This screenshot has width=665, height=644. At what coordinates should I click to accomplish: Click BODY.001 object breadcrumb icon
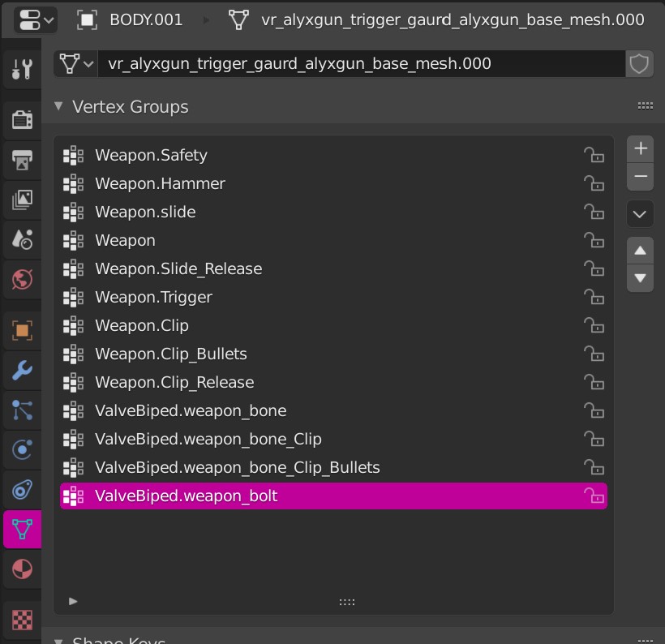(x=87, y=20)
